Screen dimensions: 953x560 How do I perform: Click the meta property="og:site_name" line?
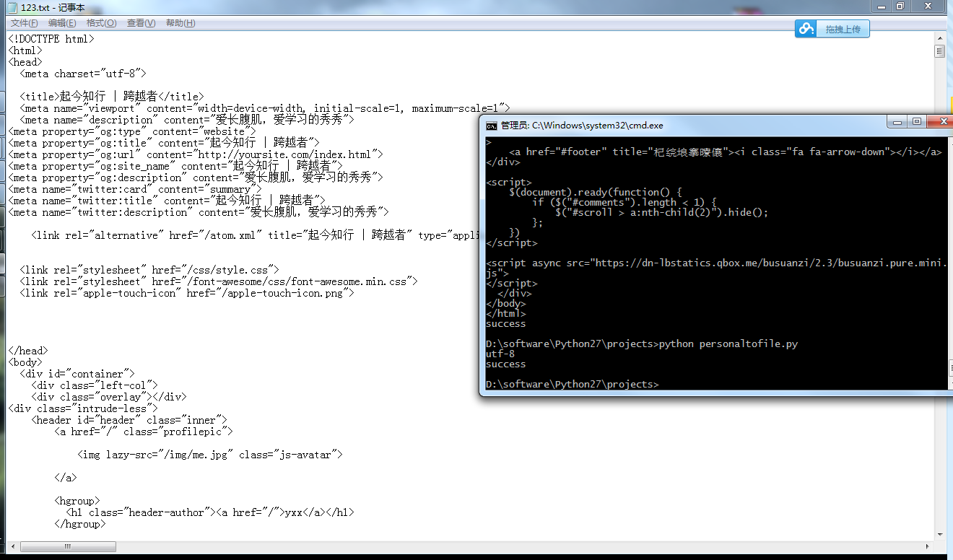pyautogui.click(x=175, y=166)
